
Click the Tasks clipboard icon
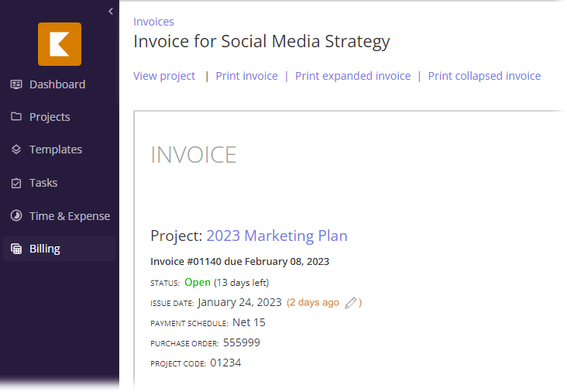[x=16, y=183]
